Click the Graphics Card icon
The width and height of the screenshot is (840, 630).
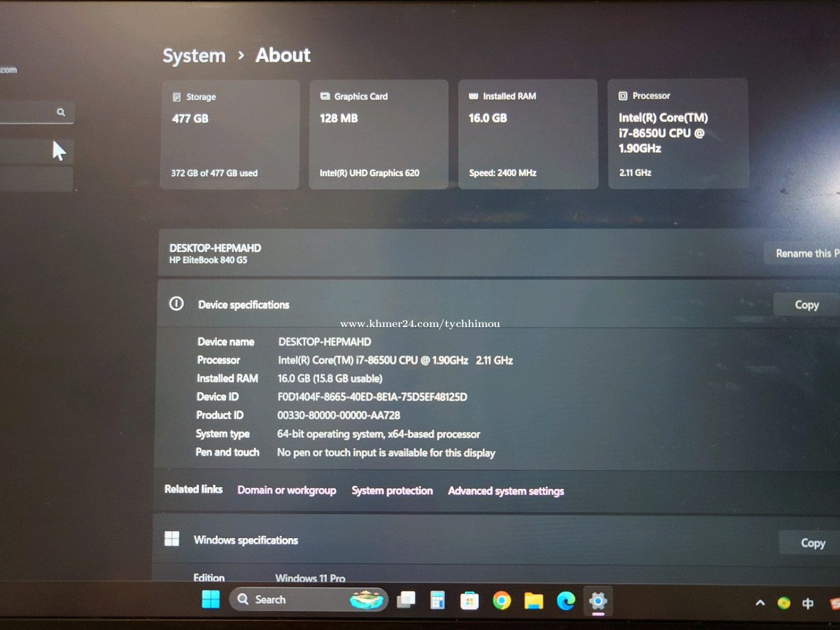325,96
